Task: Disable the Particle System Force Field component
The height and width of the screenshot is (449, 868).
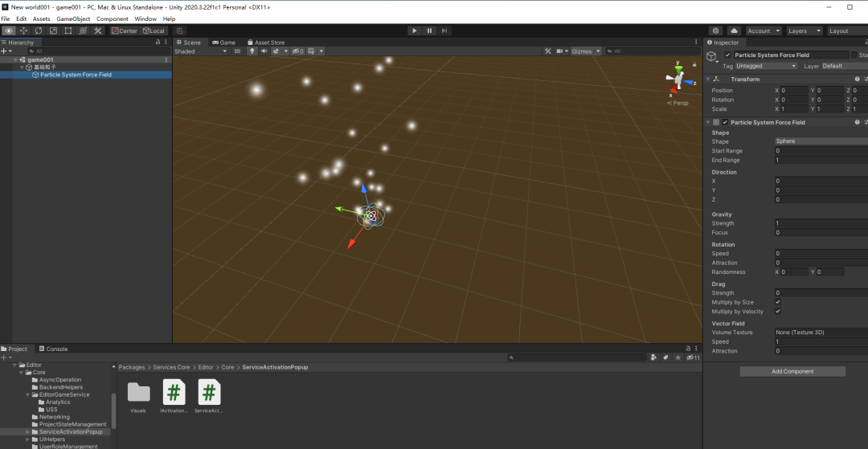Action: coord(725,122)
